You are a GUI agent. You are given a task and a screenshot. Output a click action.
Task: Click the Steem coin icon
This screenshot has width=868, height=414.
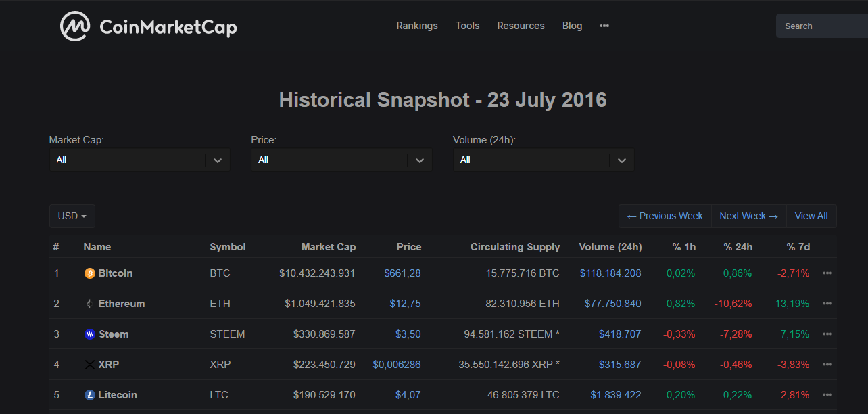click(x=90, y=334)
